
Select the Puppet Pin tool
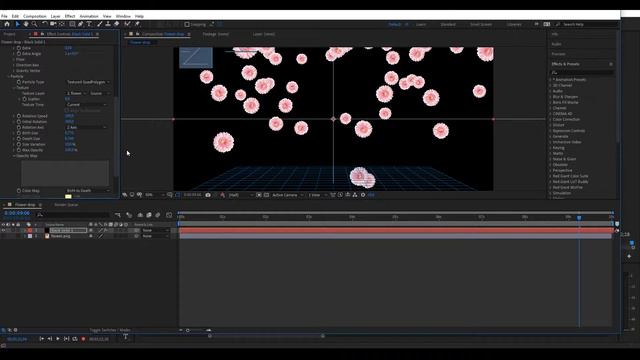[137, 24]
